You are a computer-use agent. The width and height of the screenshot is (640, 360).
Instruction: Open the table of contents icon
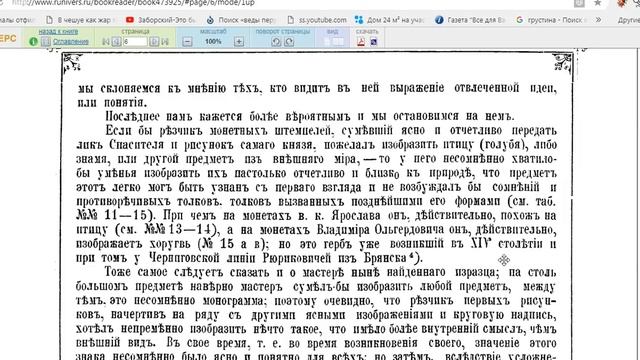(46, 41)
